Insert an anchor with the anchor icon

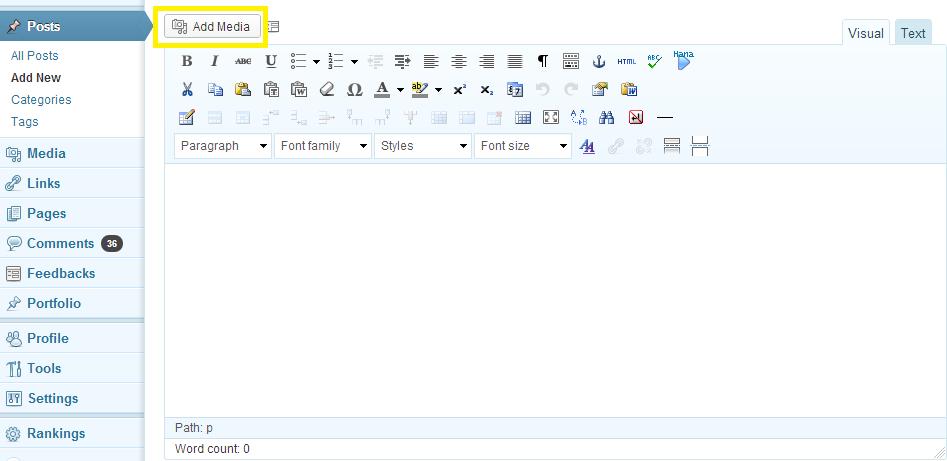click(599, 61)
